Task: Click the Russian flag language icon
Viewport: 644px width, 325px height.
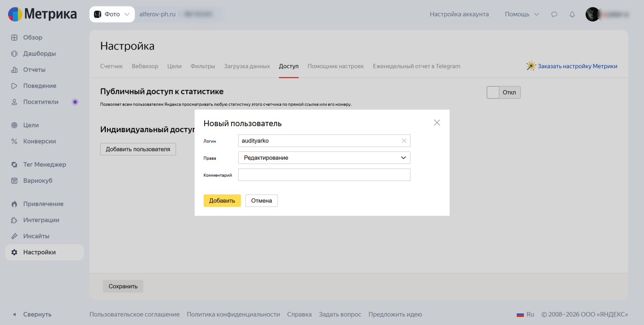Action: [520, 315]
